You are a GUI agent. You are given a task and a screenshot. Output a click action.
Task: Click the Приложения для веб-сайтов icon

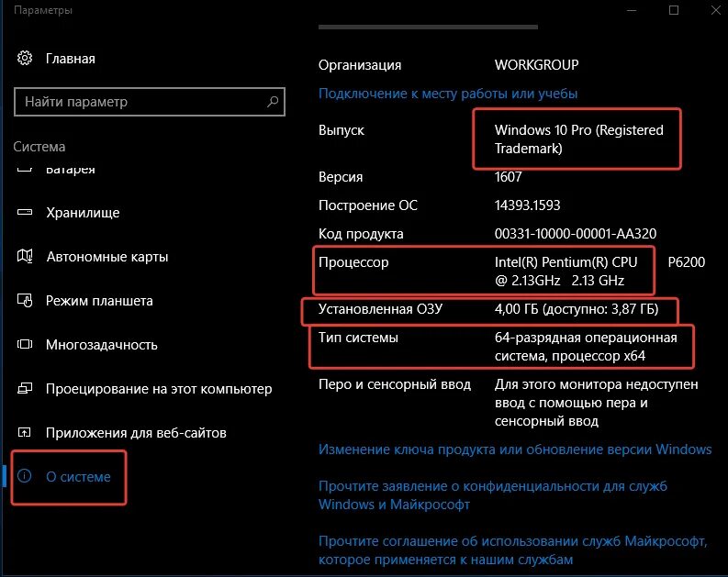pos(25,432)
